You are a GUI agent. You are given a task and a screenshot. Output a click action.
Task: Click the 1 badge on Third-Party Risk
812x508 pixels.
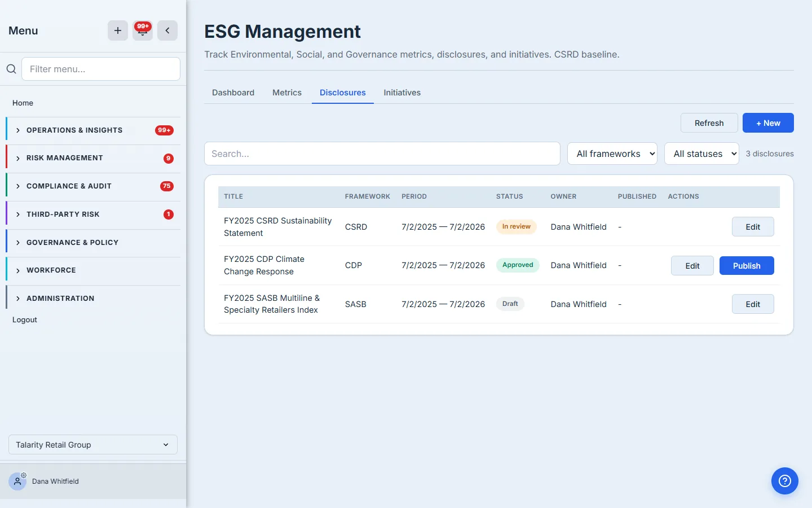[168, 214]
